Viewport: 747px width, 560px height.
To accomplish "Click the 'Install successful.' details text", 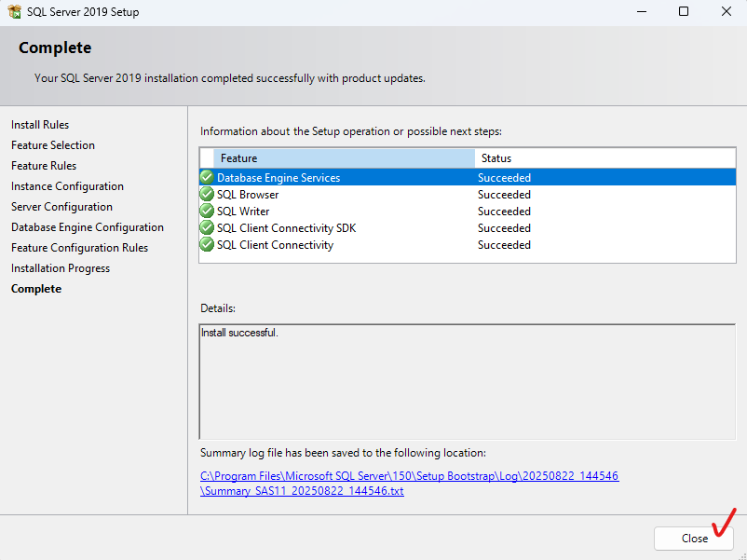I will coord(239,333).
